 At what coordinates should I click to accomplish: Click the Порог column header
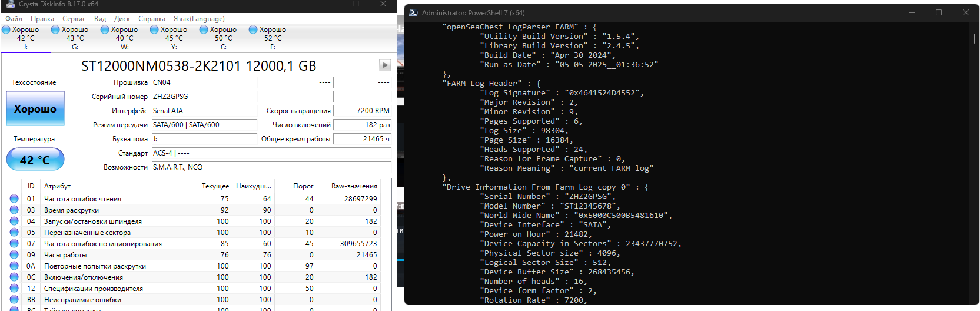pyautogui.click(x=296, y=186)
